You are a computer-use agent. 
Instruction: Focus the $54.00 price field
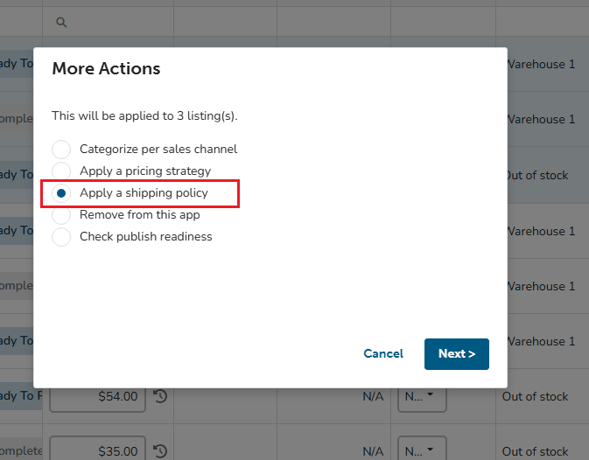point(98,398)
